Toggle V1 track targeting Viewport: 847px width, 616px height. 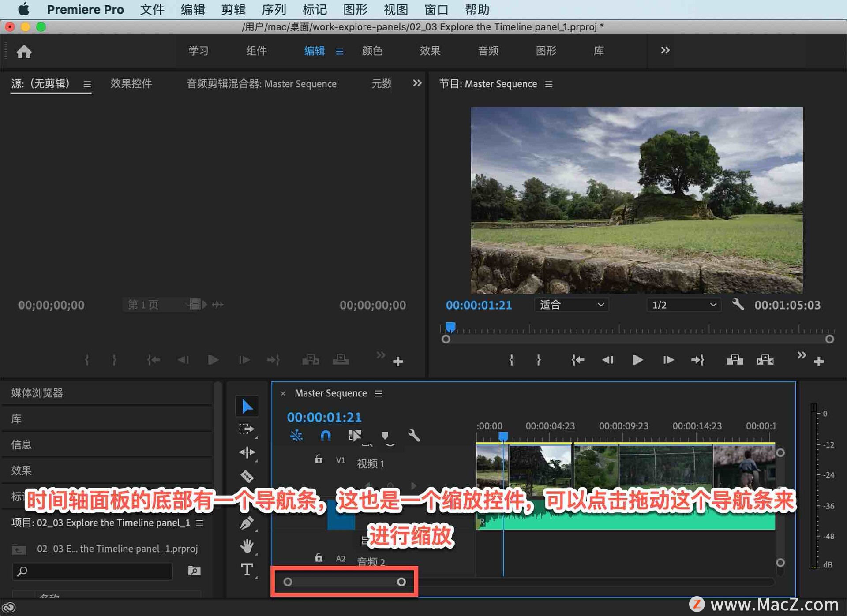click(341, 460)
